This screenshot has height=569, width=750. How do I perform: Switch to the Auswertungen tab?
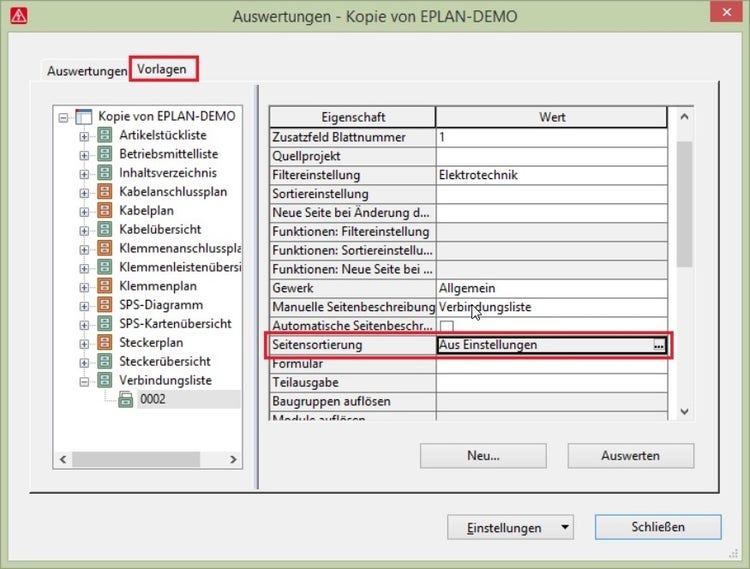click(87, 71)
